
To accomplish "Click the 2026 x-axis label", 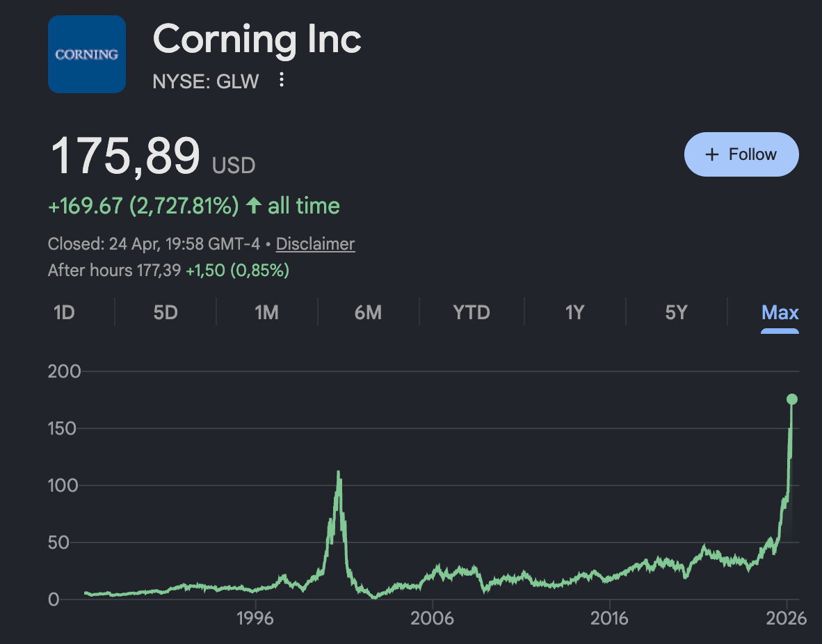I will click(787, 618).
